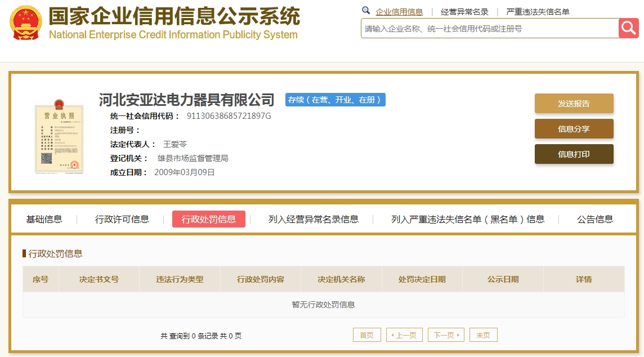
Task: Select the 行政处罚信息 tab
Action: [x=209, y=219]
